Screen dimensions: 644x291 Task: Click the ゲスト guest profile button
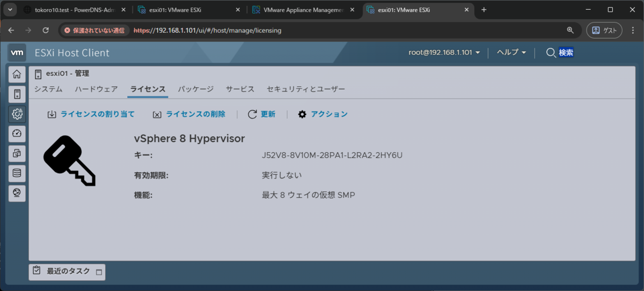point(604,31)
